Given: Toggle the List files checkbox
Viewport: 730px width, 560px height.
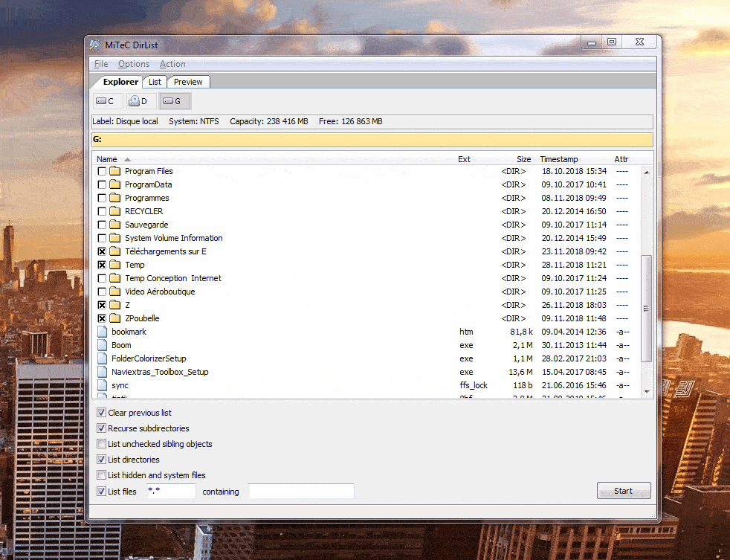Looking at the screenshot, I should tap(101, 491).
